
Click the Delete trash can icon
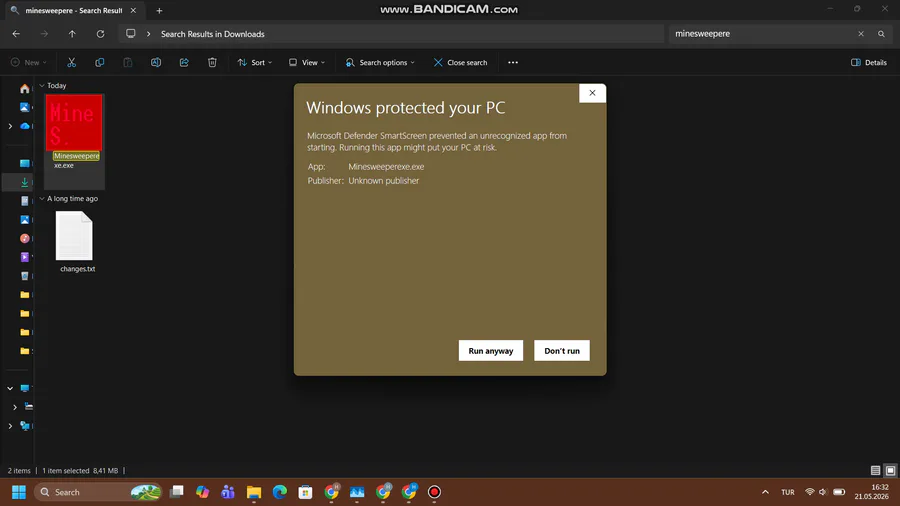tap(212, 63)
